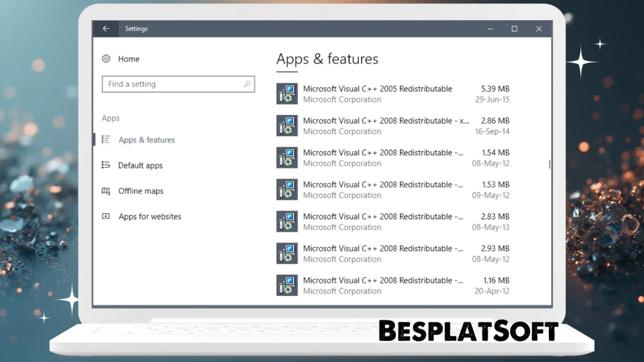644x362 pixels.
Task: Click the Apps for websites icon
Action: click(x=108, y=216)
